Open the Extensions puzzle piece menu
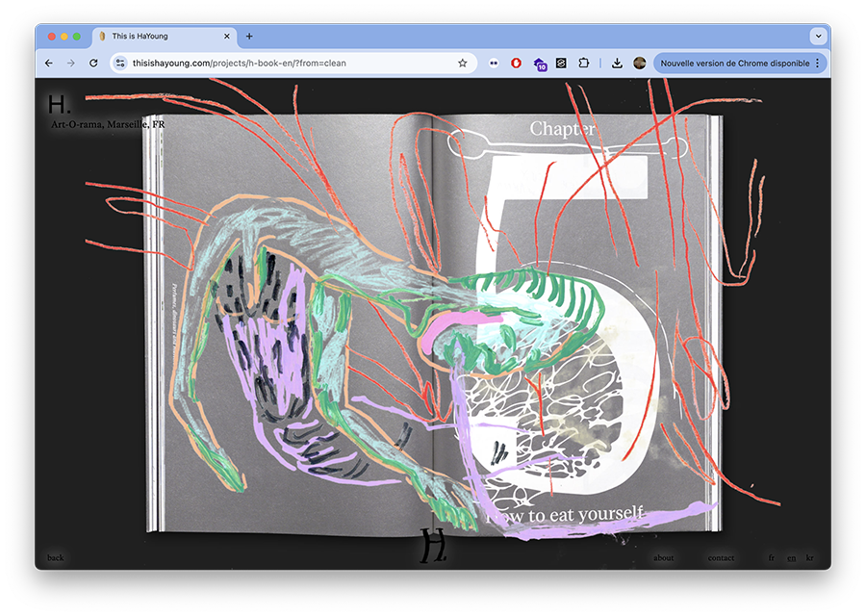The width and height of the screenshot is (866, 616). [x=583, y=64]
